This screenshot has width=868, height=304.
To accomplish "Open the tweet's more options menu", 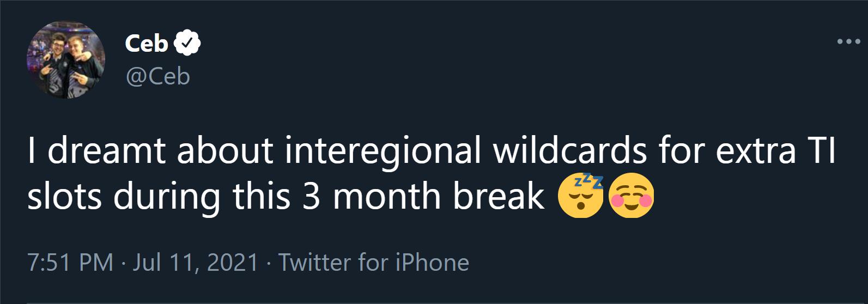I will click(847, 42).
